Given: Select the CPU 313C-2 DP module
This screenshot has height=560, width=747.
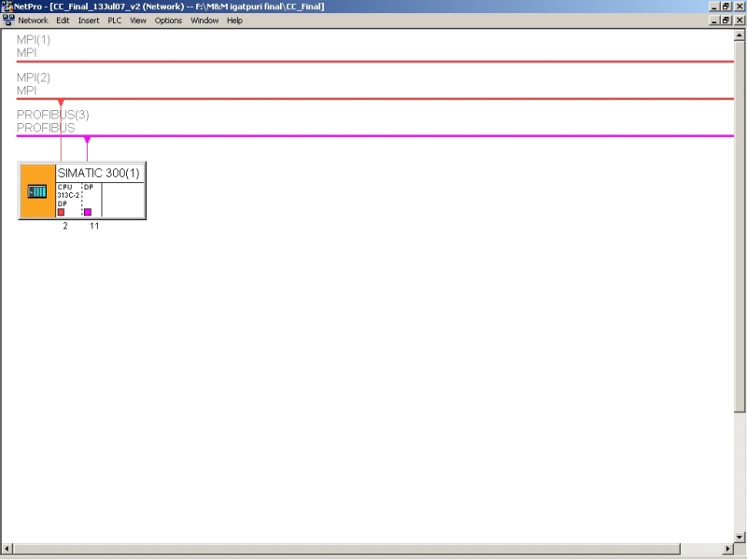Looking at the screenshot, I should click(x=67, y=194).
